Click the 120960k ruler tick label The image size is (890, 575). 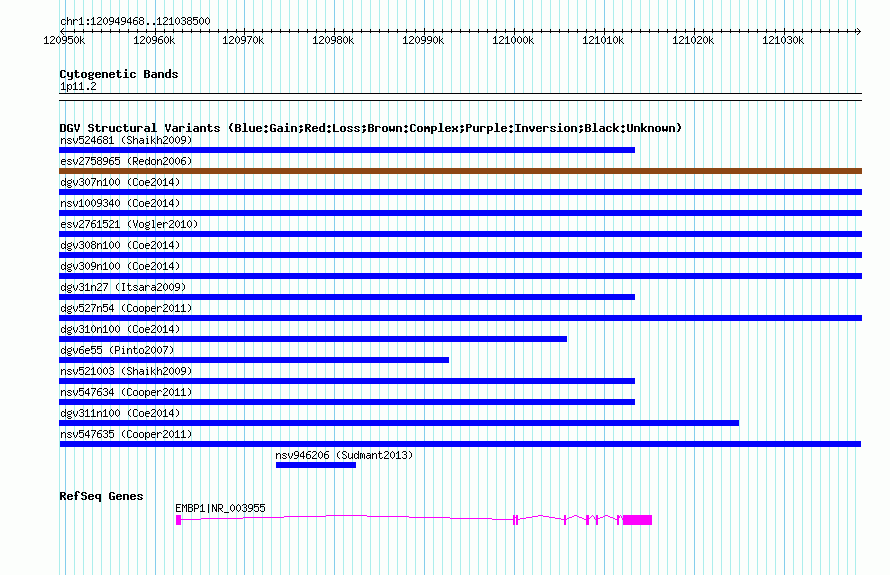tap(154, 40)
